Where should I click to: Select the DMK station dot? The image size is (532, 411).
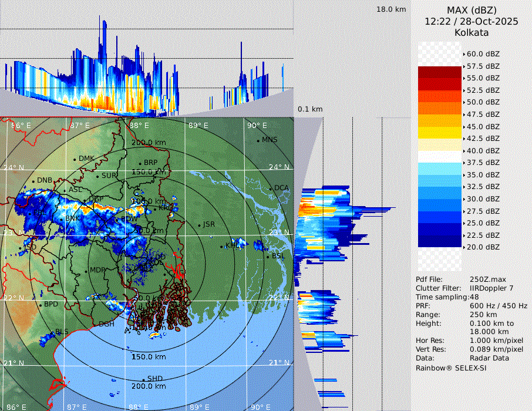click(x=75, y=159)
